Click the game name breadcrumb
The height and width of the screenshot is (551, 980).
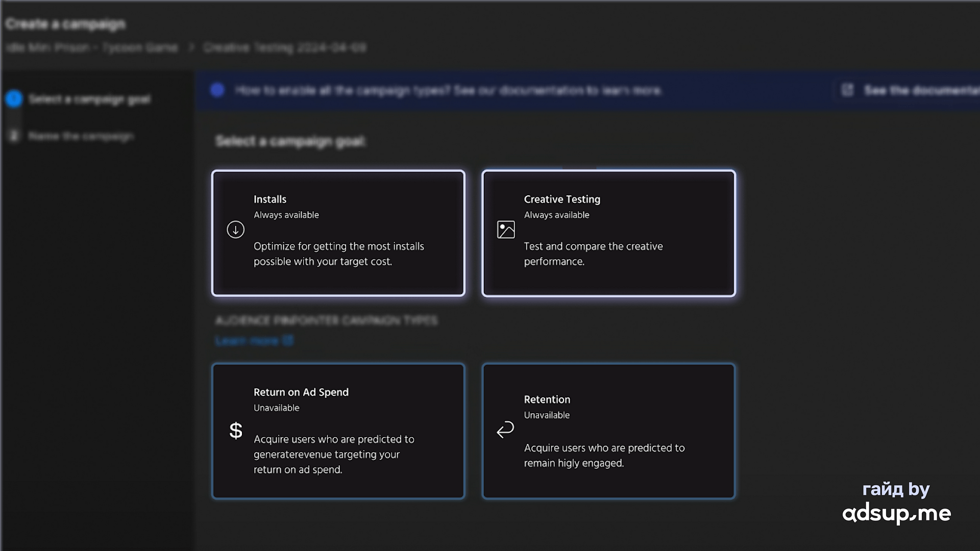tap(92, 47)
